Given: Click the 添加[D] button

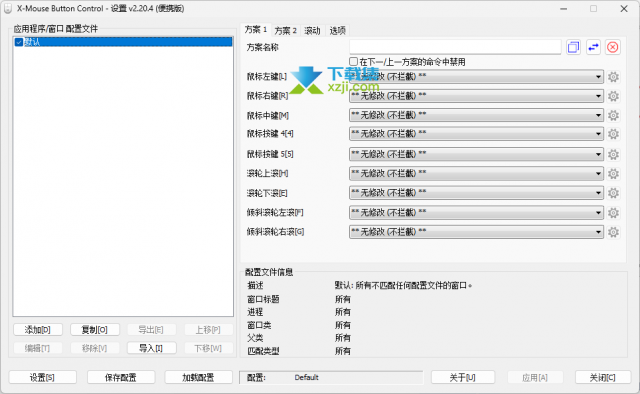Looking at the screenshot, I should (38, 330).
